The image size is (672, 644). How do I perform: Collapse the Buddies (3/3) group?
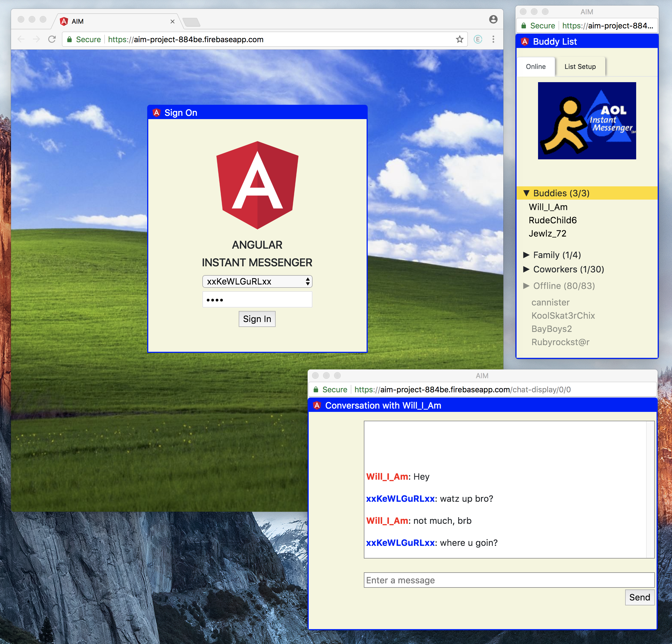click(x=526, y=194)
